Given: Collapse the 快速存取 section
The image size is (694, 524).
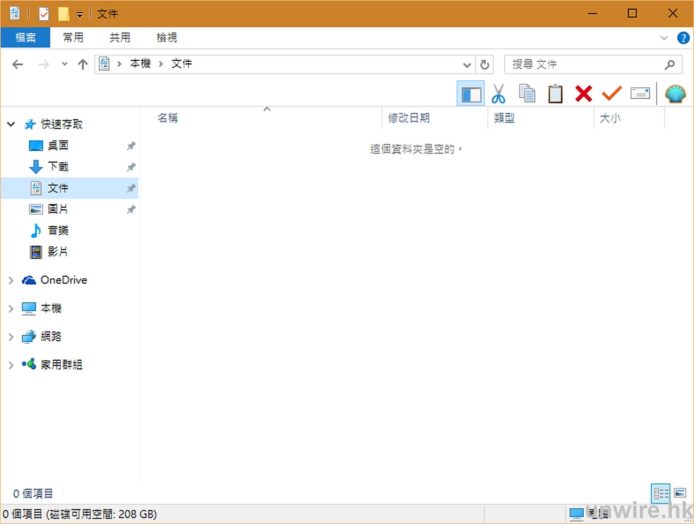Looking at the screenshot, I should 11,125.
